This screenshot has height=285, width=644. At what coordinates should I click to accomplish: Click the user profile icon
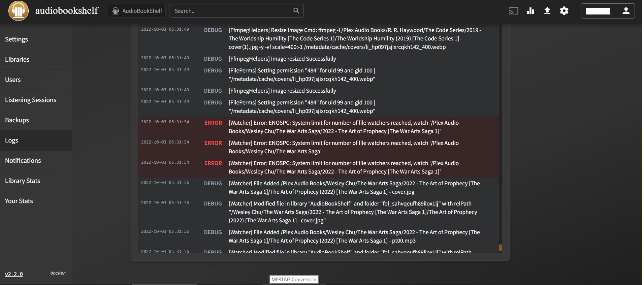626,11
